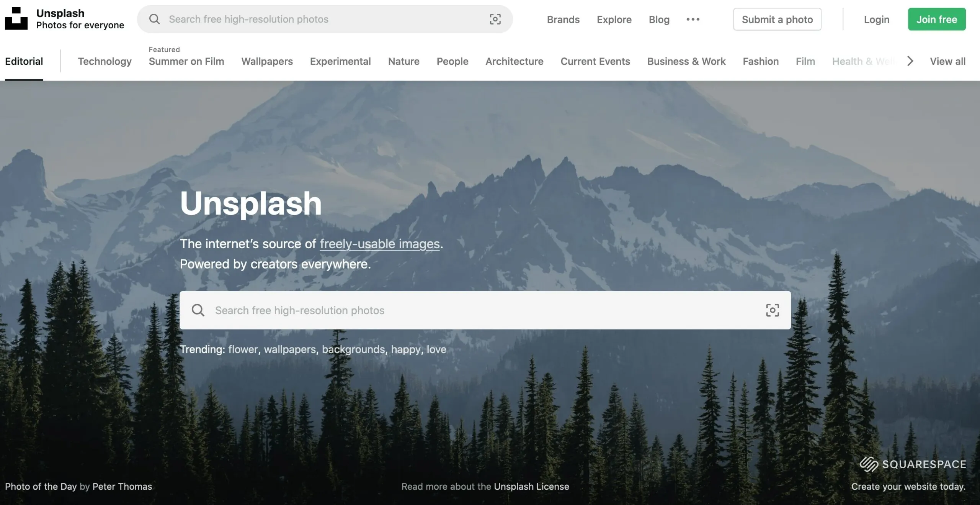Click the Squarespace logo
980x505 pixels.
913,464
